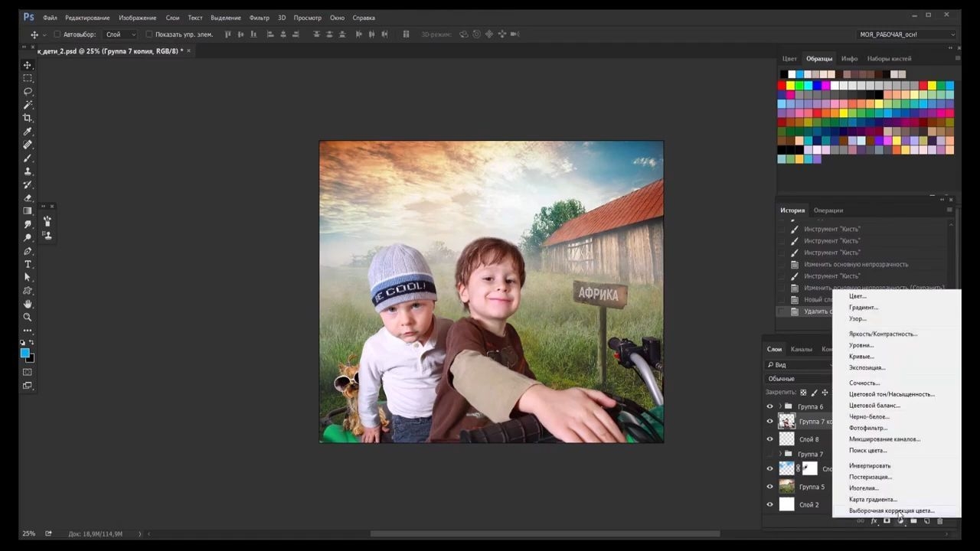980x551 pixels.
Task: Select the Horizontal Type tool
Action: click(x=28, y=264)
